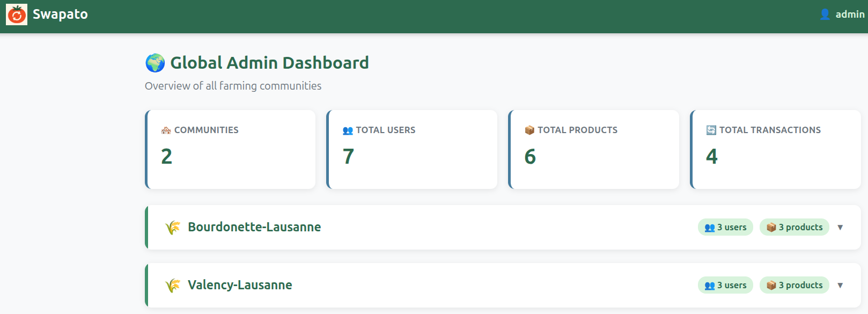Click the wheat icon for Bourdonette-Lausanne
The height and width of the screenshot is (314, 868).
coord(173,228)
